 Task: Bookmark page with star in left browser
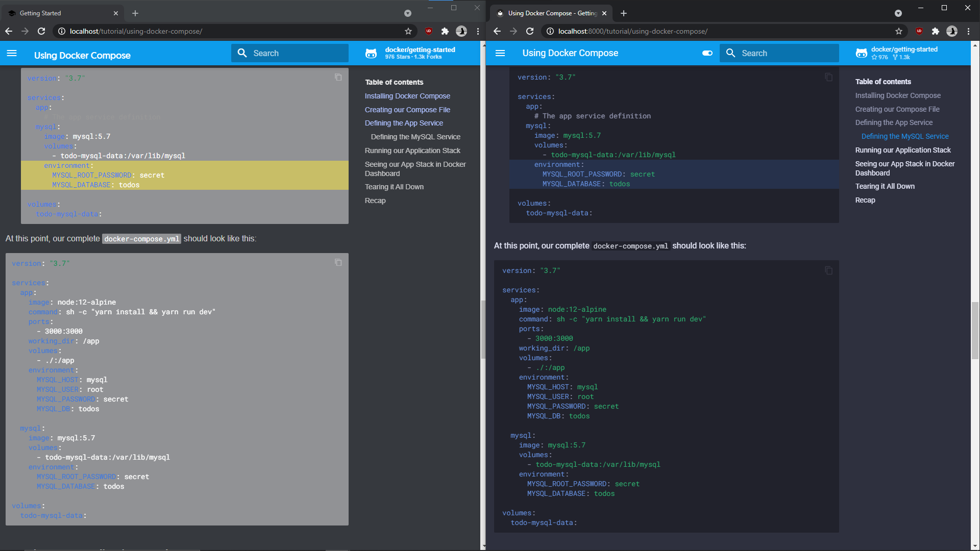[x=408, y=31]
